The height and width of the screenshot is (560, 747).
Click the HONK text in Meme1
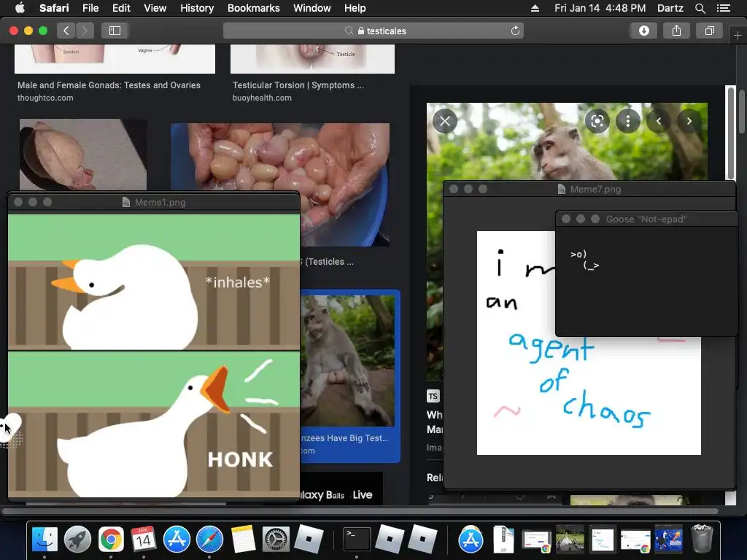[x=240, y=459]
